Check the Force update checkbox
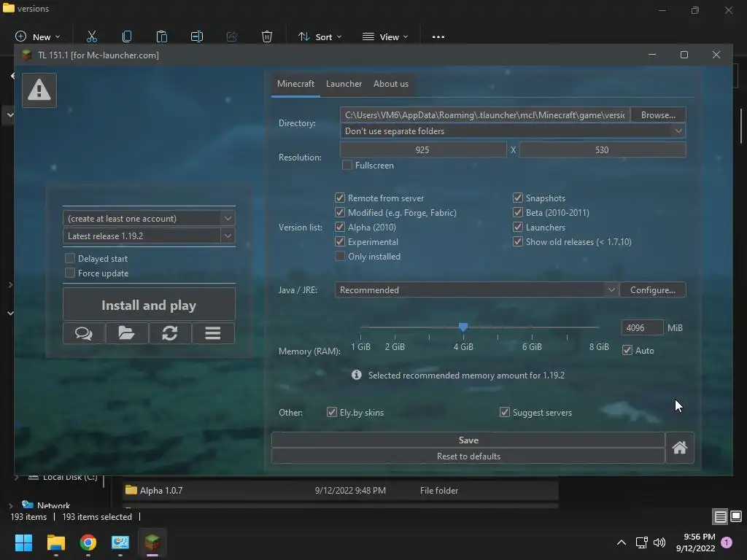Screen dimensions: 747x560 (x=70, y=273)
